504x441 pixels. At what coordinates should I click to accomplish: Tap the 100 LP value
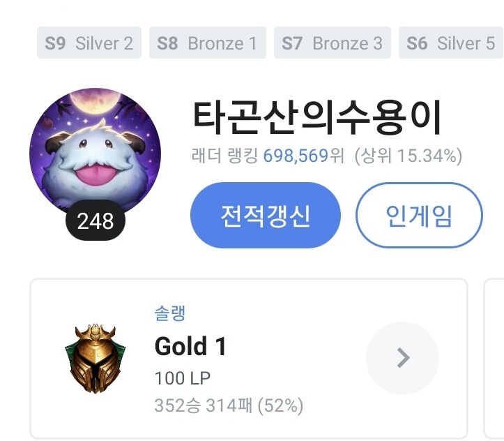coord(182,378)
